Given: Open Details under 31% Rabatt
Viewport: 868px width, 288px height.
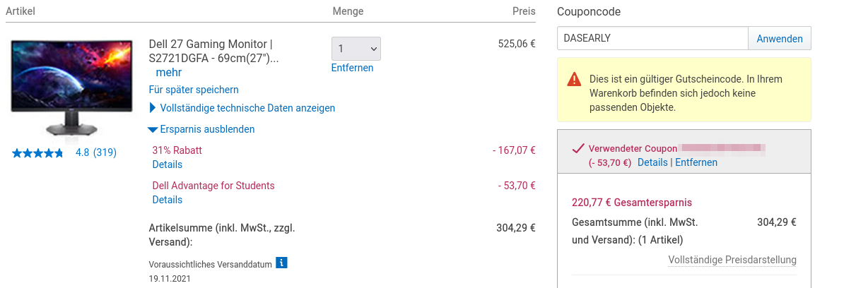Looking at the screenshot, I should coord(168,164).
